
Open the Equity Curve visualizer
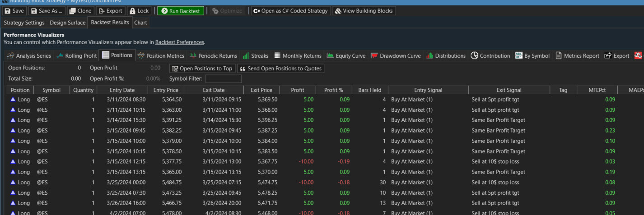pyautogui.click(x=346, y=56)
